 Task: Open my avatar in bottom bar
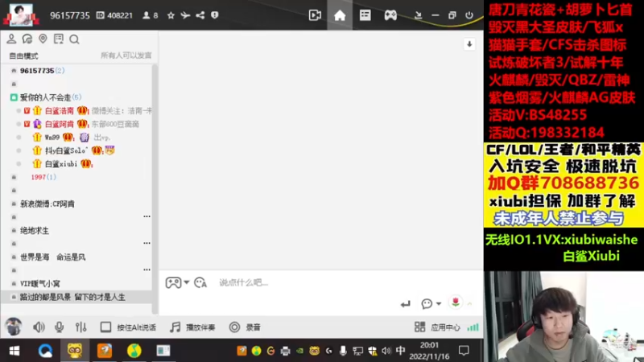tap(13, 327)
